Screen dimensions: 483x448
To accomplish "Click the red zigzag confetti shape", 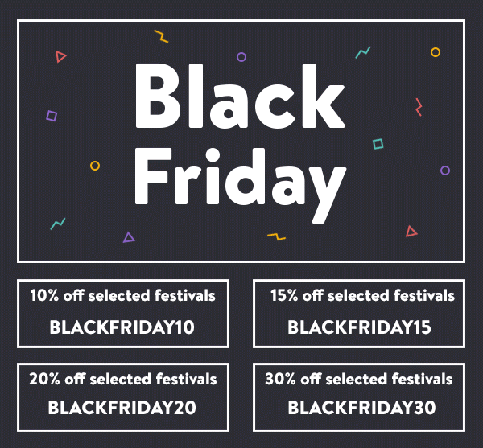I will click(x=419, y=106).
